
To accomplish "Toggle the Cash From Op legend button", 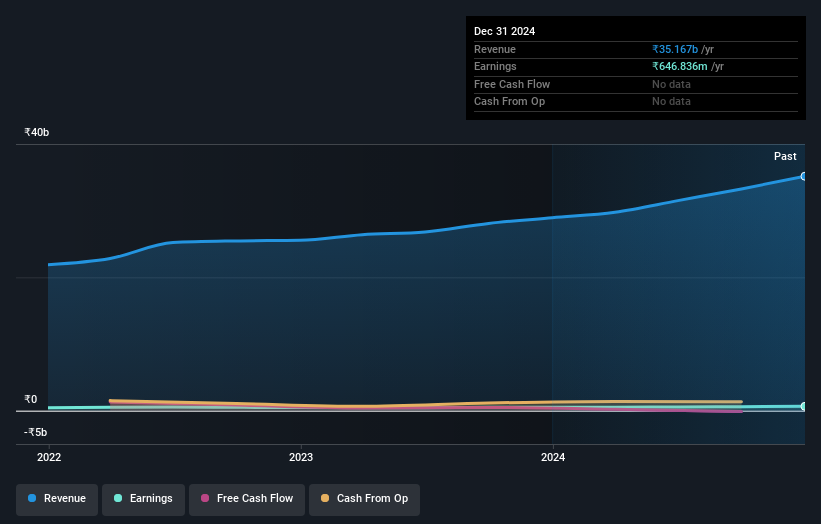I will (364, 499).
